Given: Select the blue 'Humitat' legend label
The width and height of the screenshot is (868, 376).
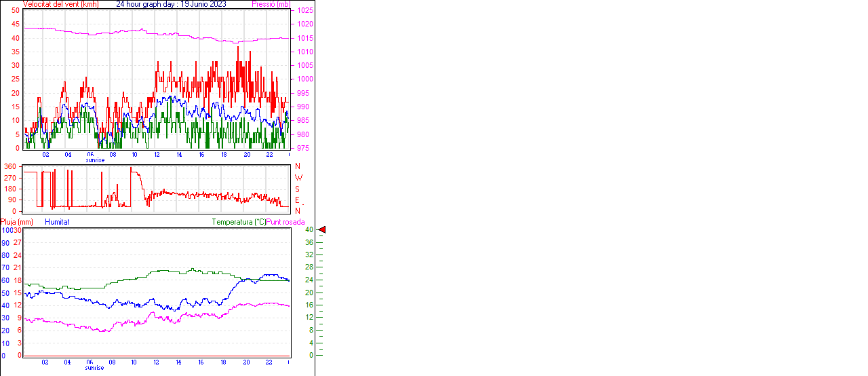Looking at the screenshot, I should point(57,222).
